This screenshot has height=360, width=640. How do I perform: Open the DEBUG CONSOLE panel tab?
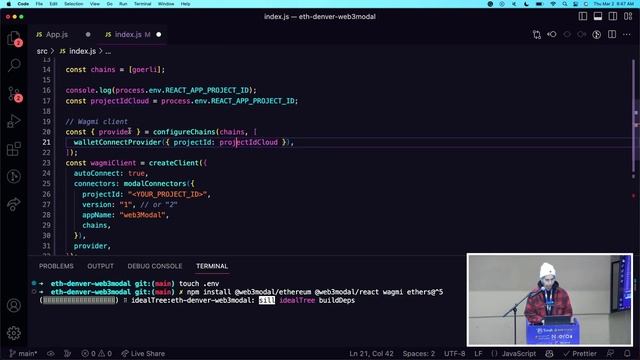155,266
